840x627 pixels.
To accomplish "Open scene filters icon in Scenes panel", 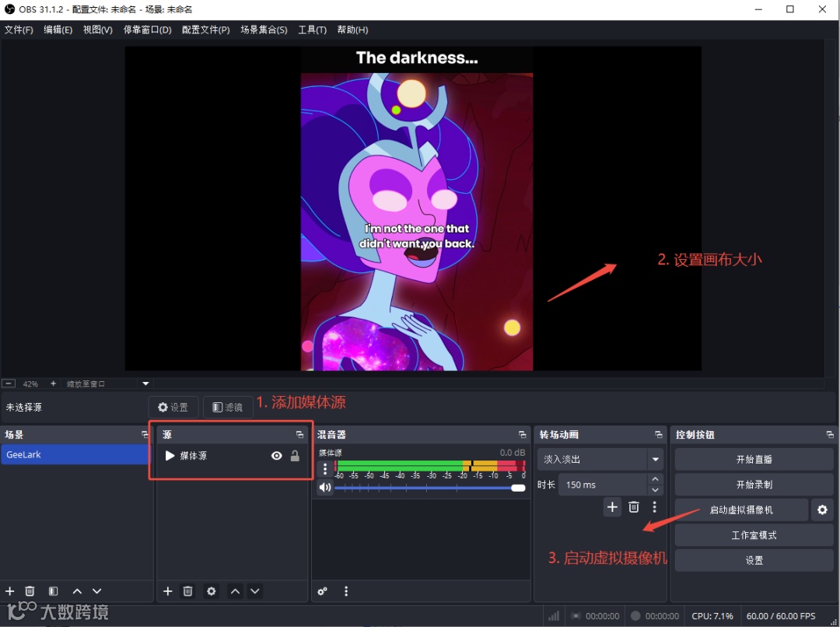I will (53, 591).
